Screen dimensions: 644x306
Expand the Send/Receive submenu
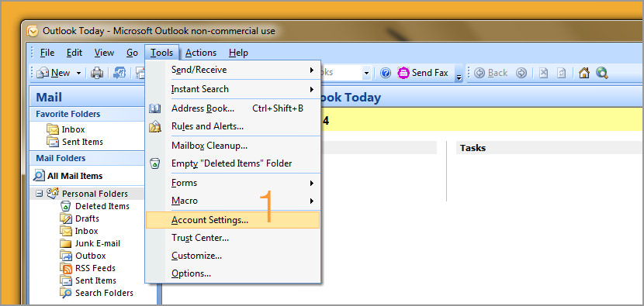coord(234,70)
